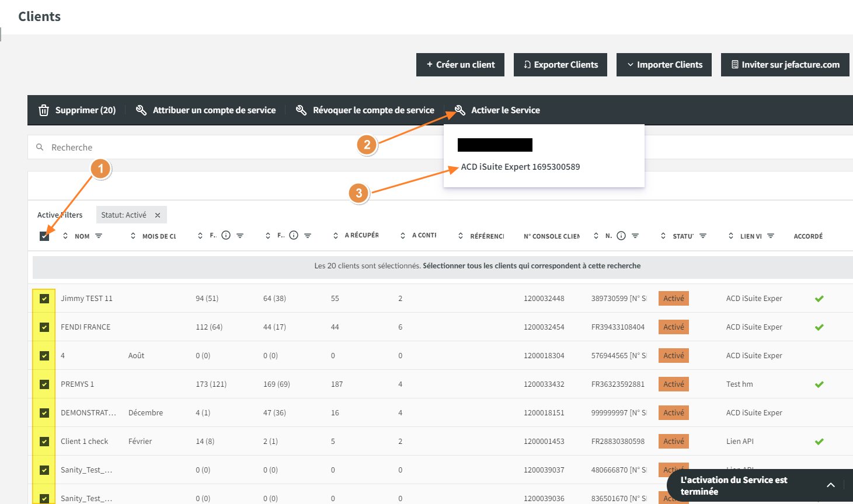
Task: Open the Activer le Service menu
Action: pos(497,110)
